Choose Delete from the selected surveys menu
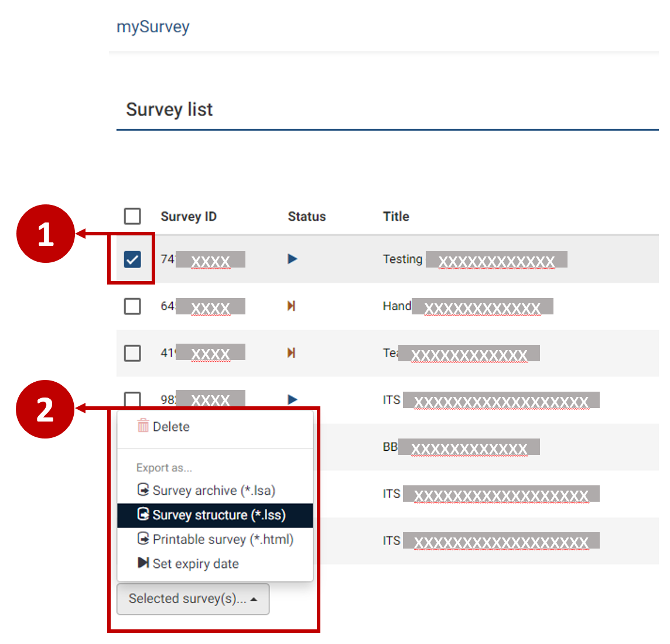This screenshot has height=644, width=670. click(x=169, y=426)
